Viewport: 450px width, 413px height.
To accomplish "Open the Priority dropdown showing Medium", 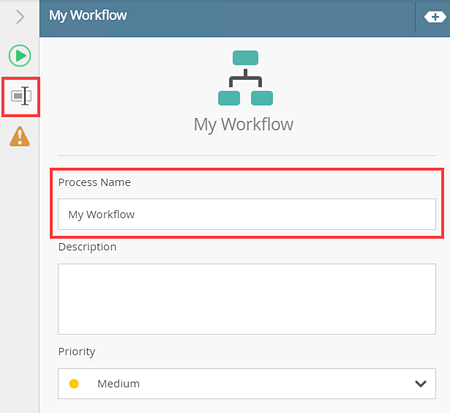I will pos(247,384).
